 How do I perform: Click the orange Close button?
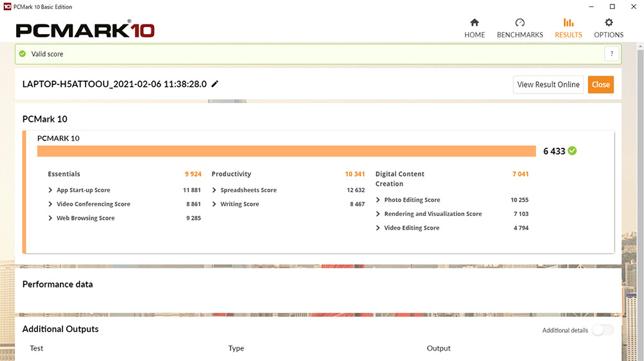coord(600,84)
